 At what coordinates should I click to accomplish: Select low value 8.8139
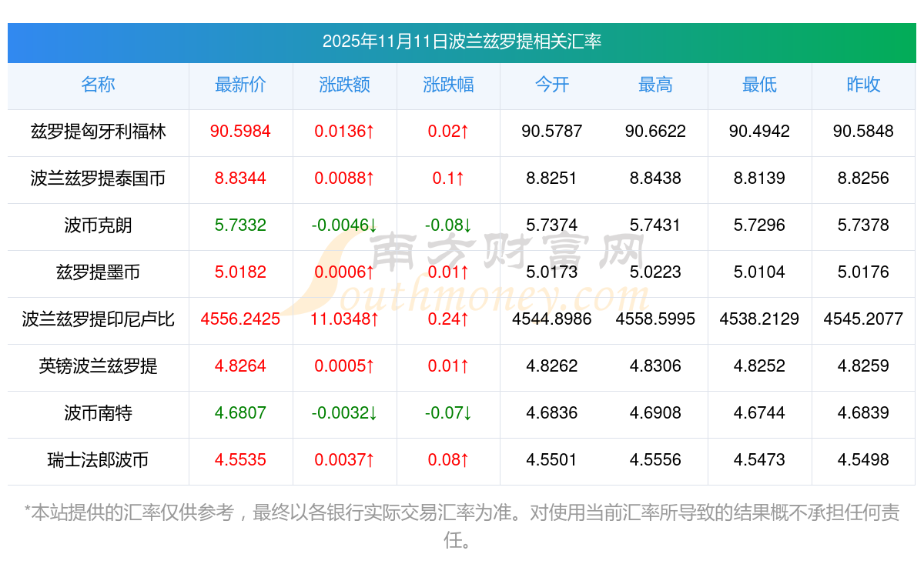click(759, 179)
